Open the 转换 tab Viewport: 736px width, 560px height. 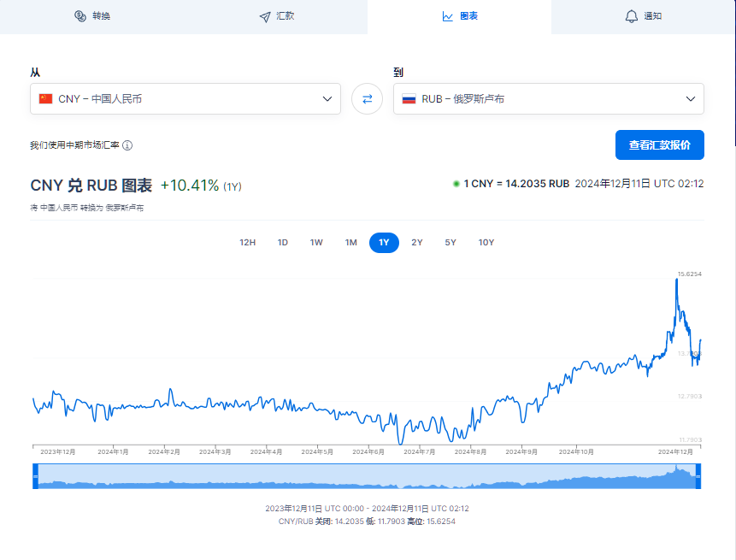click(x=92, y=16)
